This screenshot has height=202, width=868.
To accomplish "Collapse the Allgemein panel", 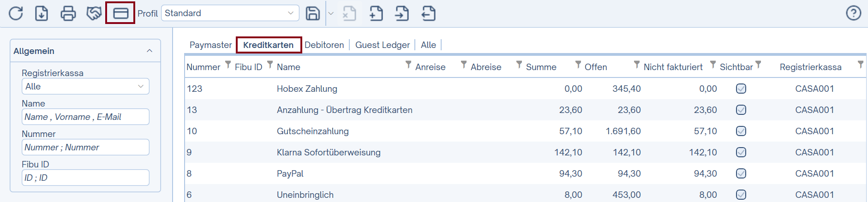I will tap(149, 51).
